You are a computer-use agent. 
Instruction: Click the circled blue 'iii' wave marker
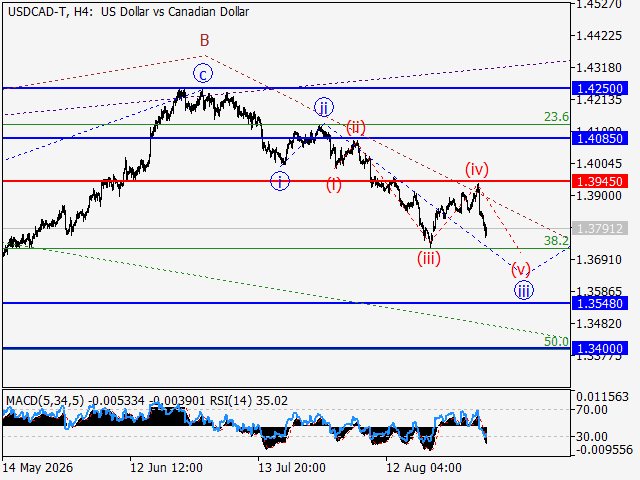(x=524, y=291)
